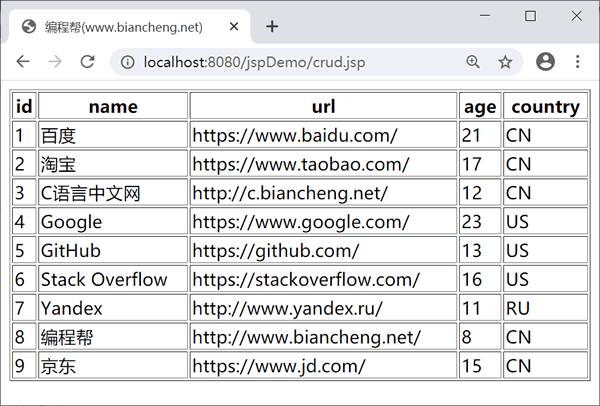The height and width of the screenshot is (406, 600).
Task: Bookmark this page with the star icon
Action: pos(505,62)
